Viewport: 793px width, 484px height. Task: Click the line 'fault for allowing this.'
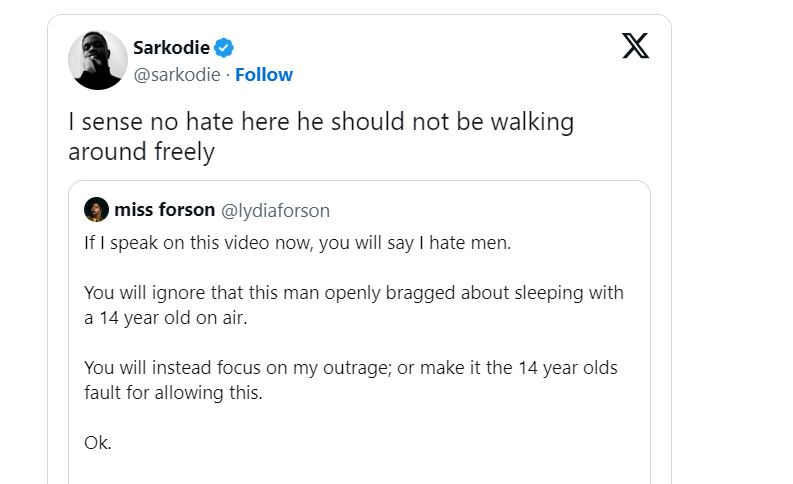click(173, 393)
